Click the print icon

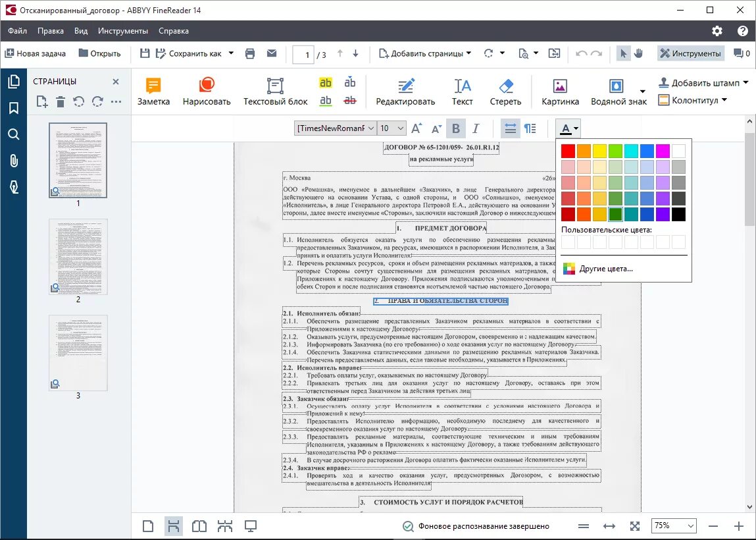tap(250, 53)
